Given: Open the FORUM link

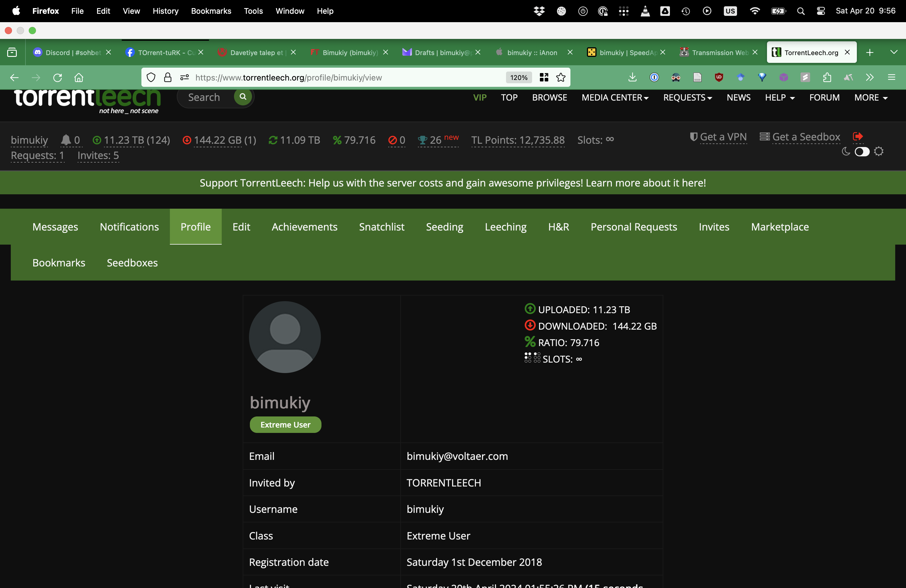Looking at the screenshot, I should [x=824, y=98].
